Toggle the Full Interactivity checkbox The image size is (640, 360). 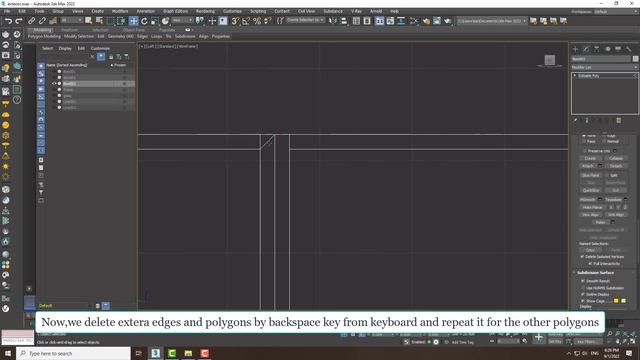[x=590, y=264]
